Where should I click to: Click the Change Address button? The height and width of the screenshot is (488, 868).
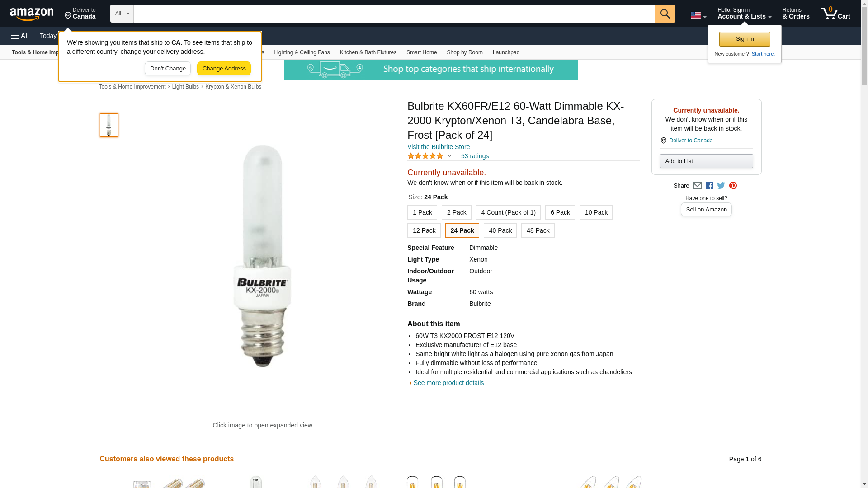tap(224, 69)
